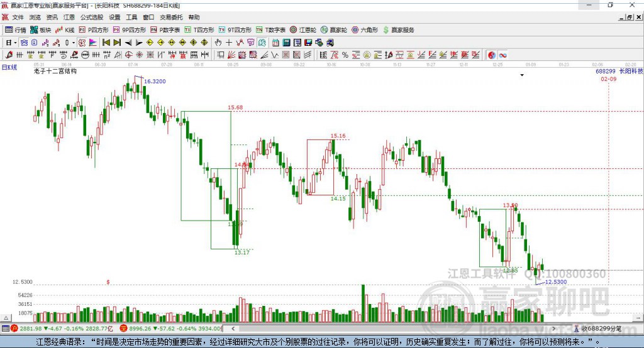Launch the 赢家轮 winner wheel
Image resolution: width=644 pixels, height=348 pixels.
coord(334,30)
